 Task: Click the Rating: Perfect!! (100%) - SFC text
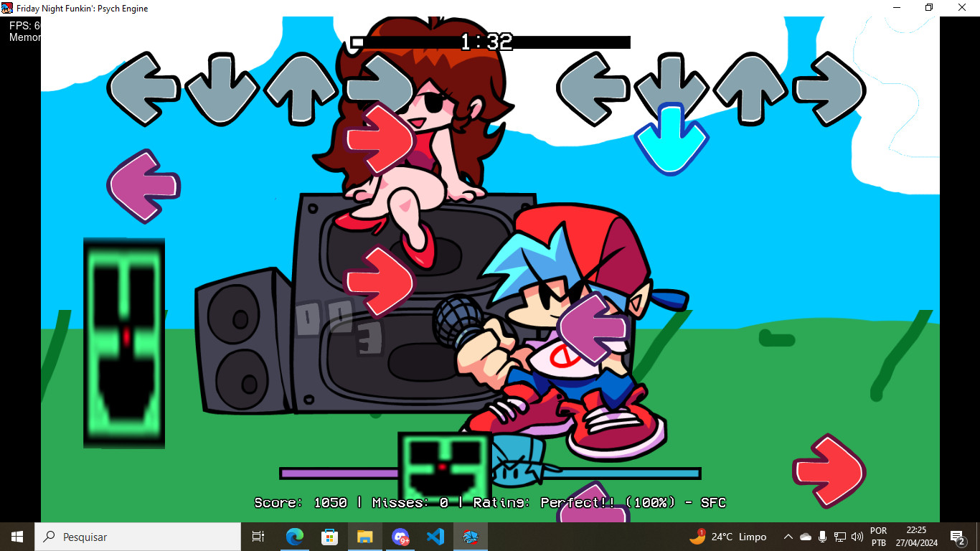coord(599,503)
